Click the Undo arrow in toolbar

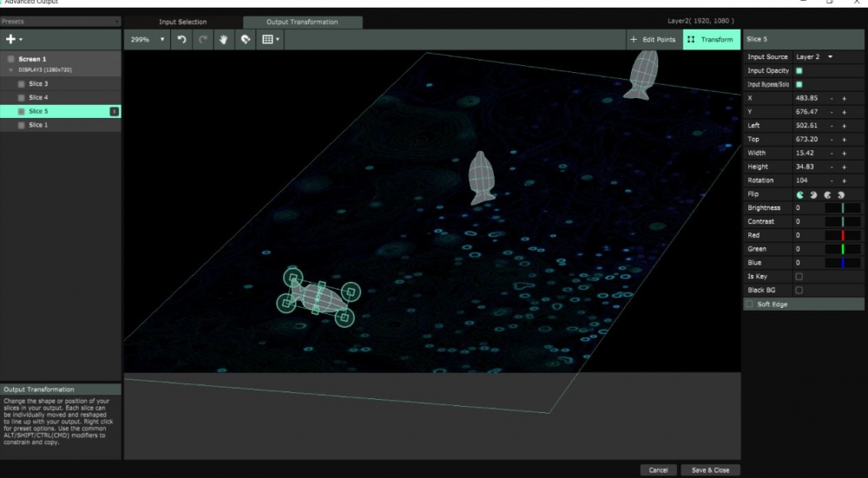click(x=182, y=40)
